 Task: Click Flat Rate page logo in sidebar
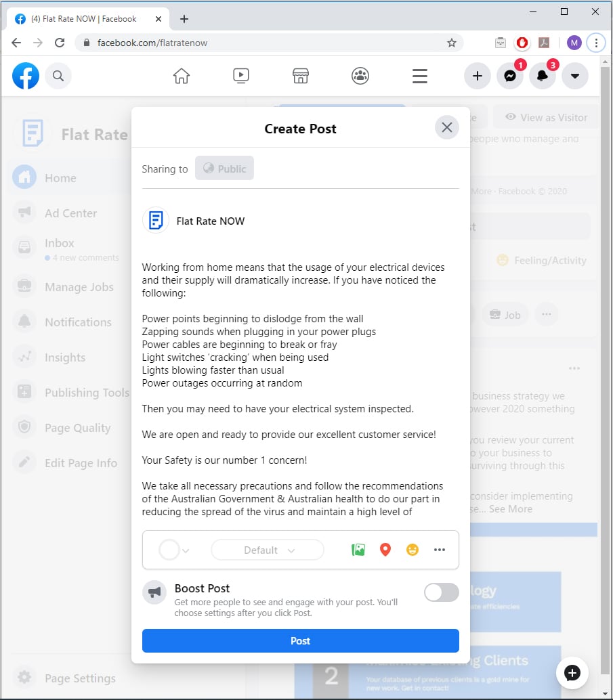33,133
